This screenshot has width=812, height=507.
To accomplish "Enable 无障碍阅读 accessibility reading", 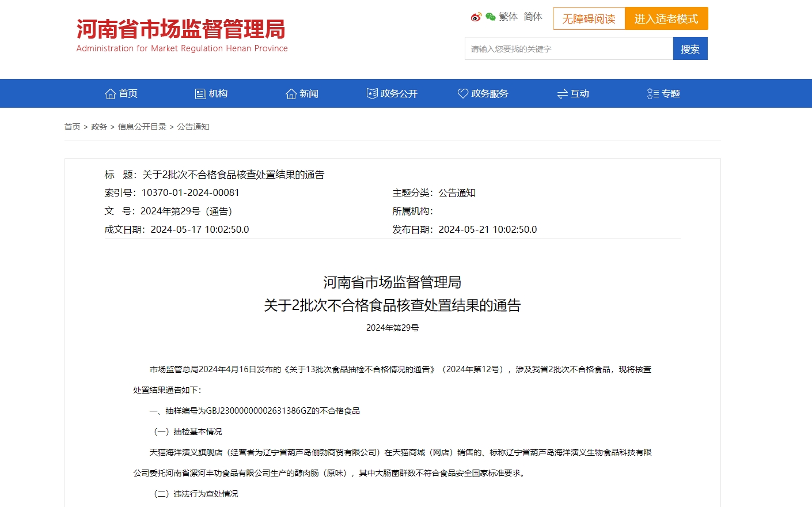I will (x=589, y=18).
